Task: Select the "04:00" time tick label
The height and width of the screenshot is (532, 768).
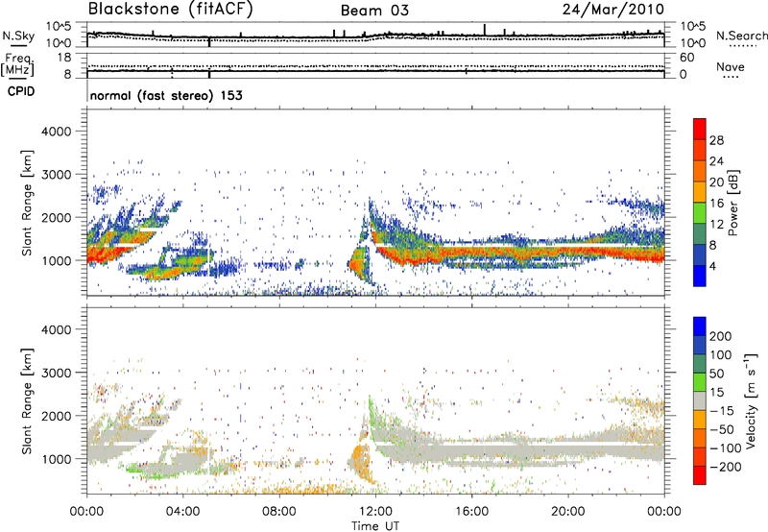Action: coord(182,512)
